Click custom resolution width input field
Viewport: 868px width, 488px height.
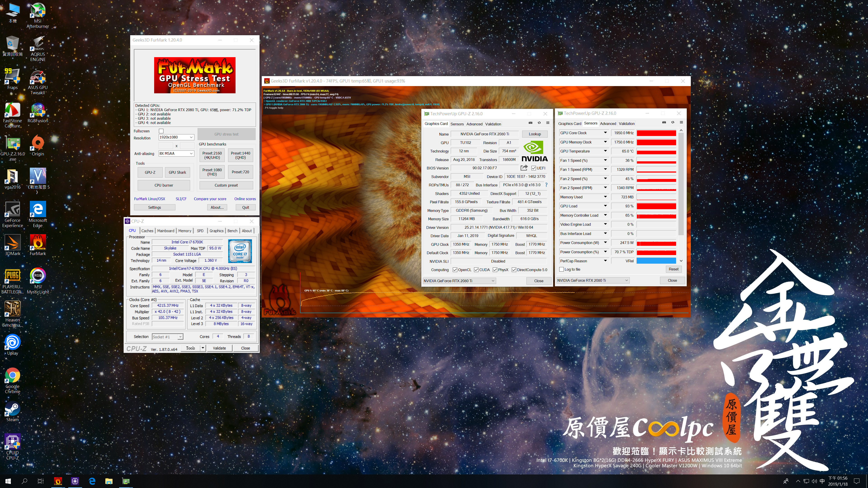pyautogui.click(x=165, y=145)
